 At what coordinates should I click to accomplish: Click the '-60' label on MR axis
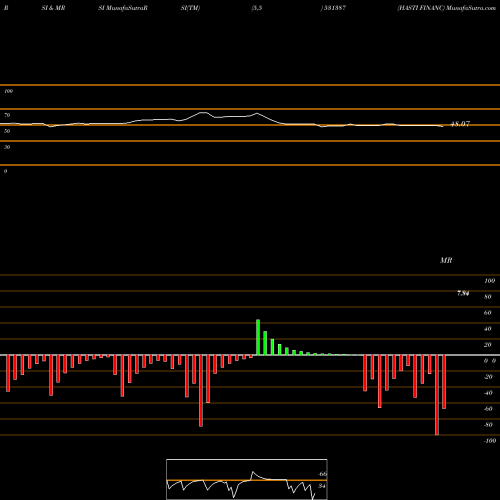[488, 409]
